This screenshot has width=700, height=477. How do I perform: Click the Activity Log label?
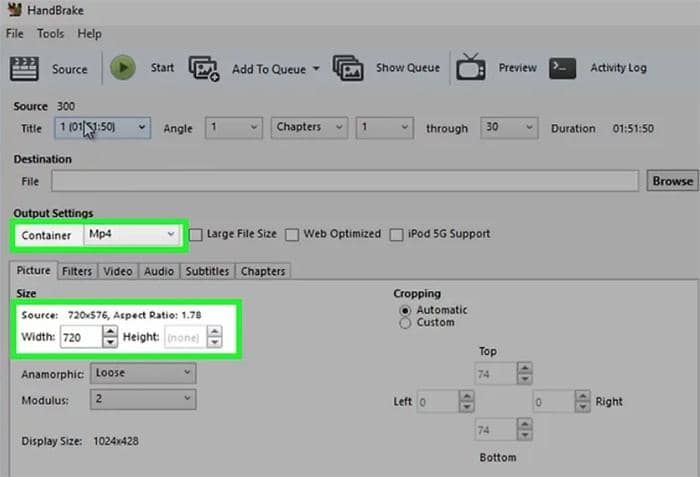click(618, 68)
